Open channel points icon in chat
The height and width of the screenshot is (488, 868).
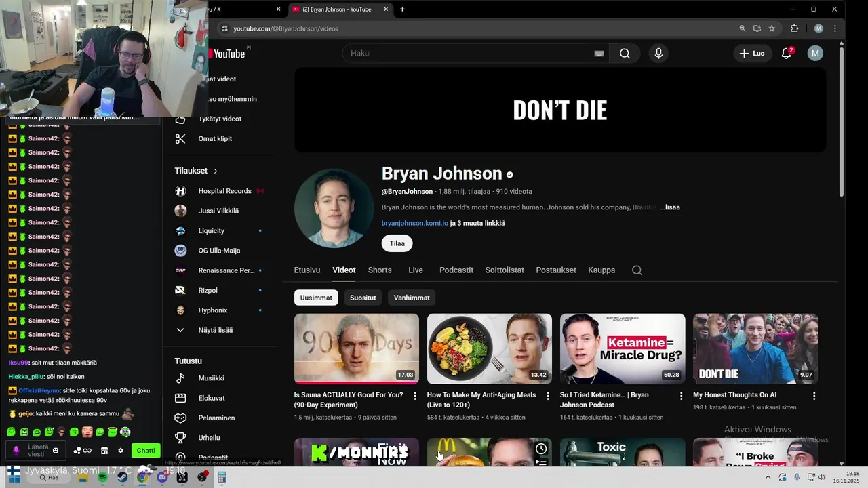82,451
